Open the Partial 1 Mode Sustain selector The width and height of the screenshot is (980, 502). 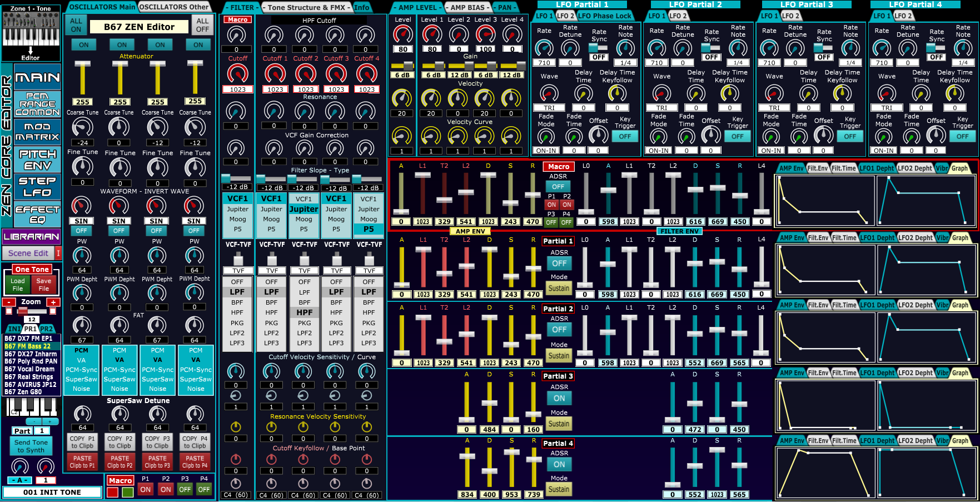(x=559, y=289)
